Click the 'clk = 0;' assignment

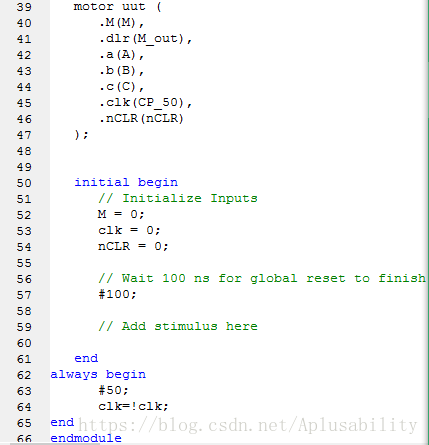129,230
